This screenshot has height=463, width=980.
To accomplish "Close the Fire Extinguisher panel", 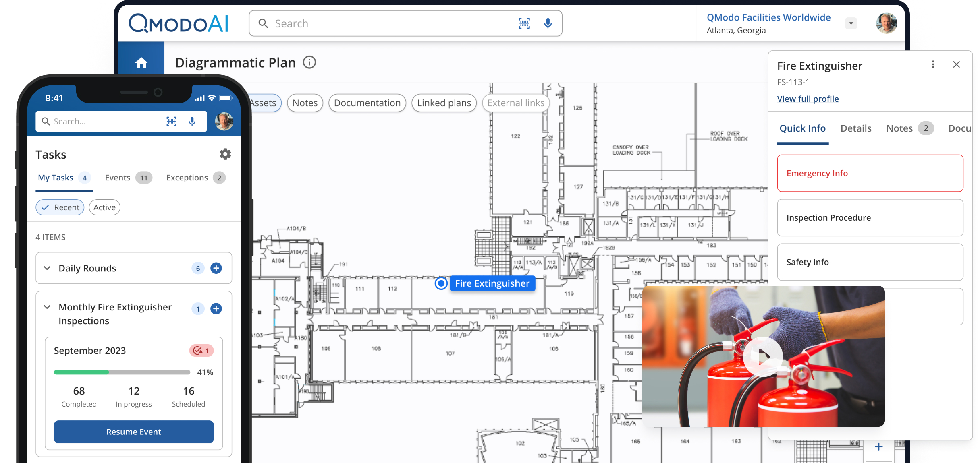I will click(957, 64).
